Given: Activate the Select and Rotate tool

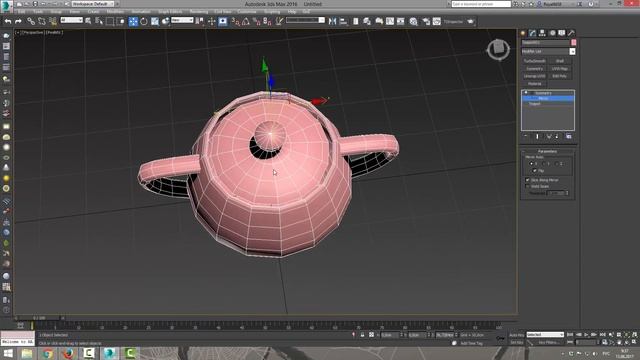Looking at the screenshot, I should click(144, 21).
